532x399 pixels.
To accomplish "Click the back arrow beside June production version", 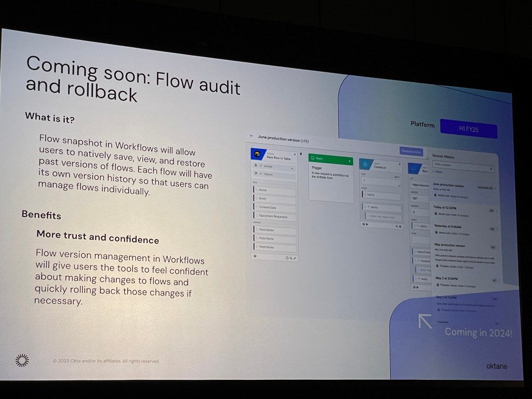I will pos(252,136).
